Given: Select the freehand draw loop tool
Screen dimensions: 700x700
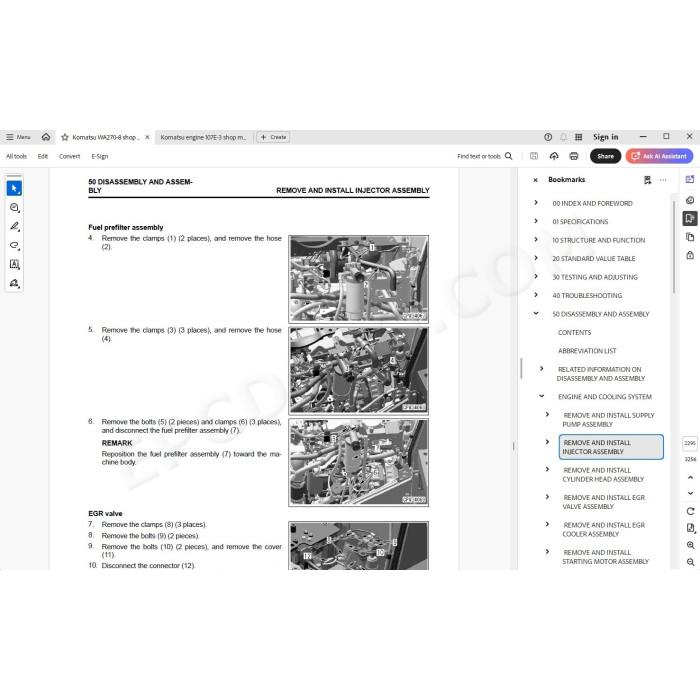Looking at the screenshot, I should [14, 245].
